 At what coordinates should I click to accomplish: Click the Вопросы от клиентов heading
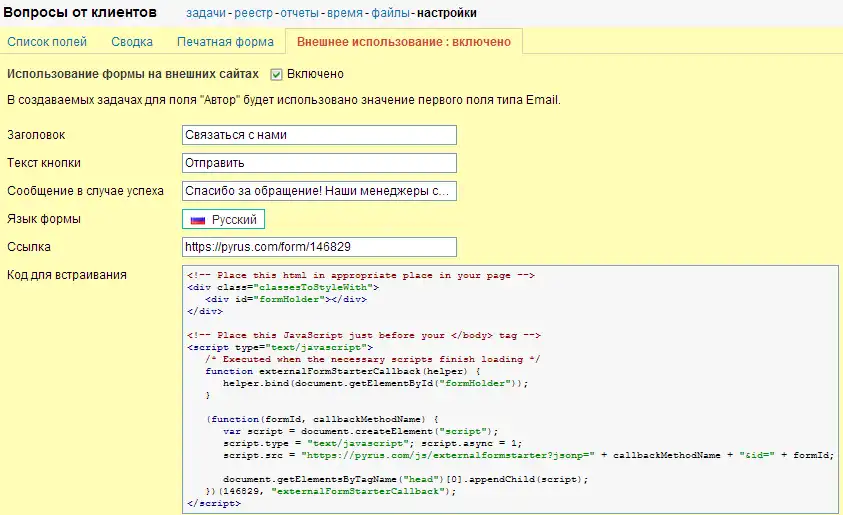(x=80, y=12)
